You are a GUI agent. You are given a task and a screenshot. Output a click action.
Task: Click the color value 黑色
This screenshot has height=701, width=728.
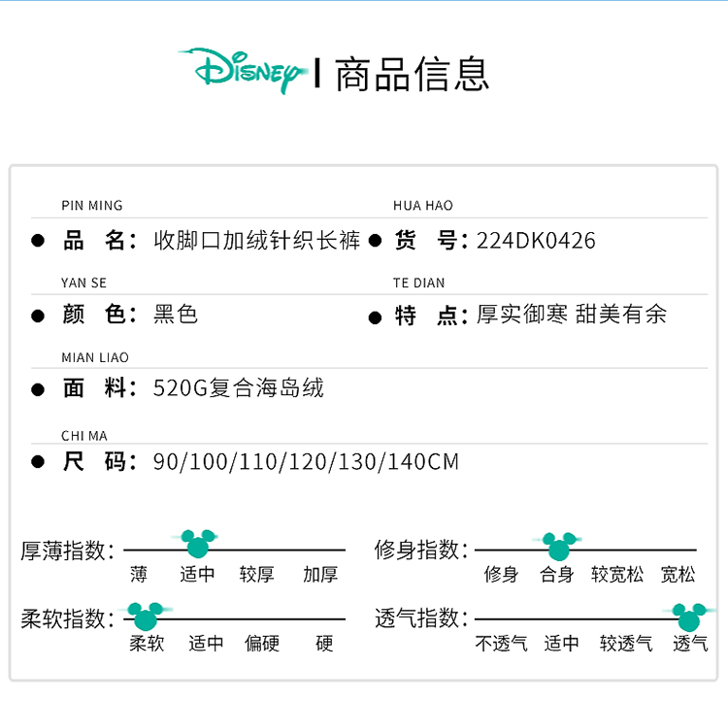(176, 314)
